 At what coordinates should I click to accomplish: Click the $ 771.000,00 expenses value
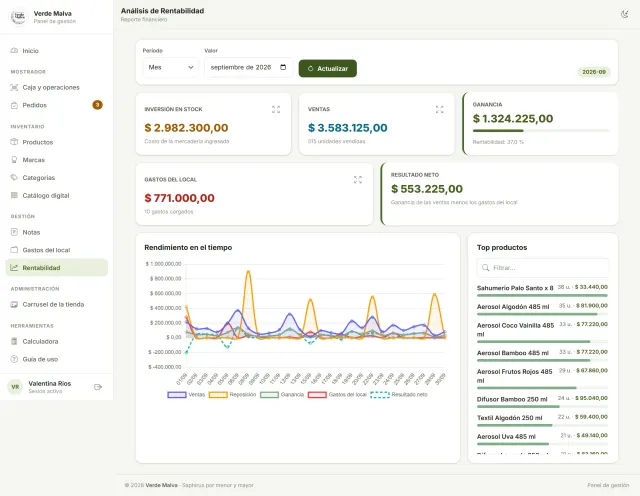[179, 198]
